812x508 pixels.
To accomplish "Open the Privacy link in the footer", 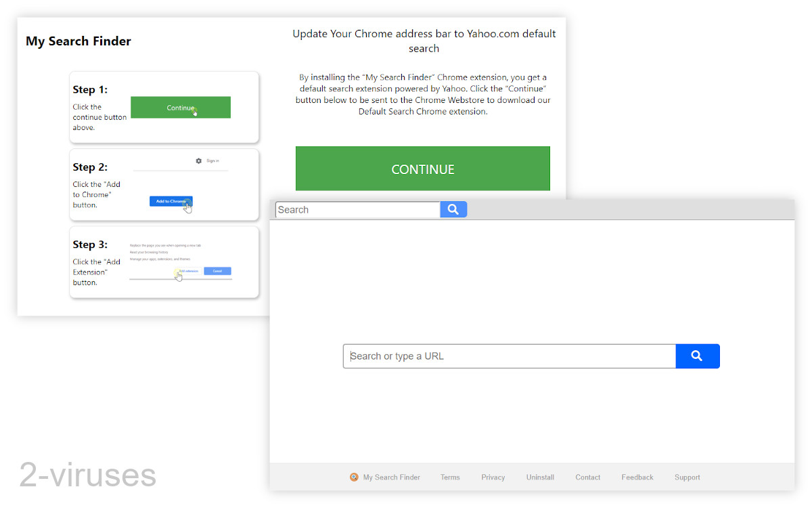I will (x=493, y=477).
